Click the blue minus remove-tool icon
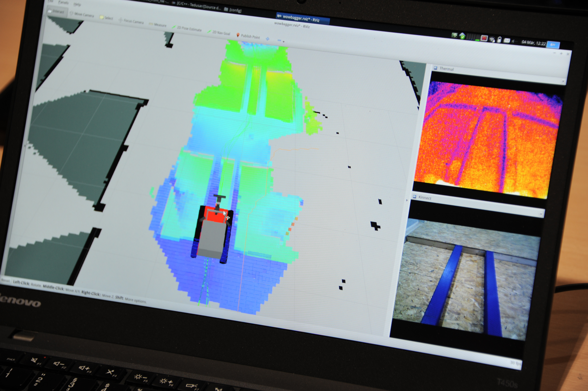 [x=279, y=40]
